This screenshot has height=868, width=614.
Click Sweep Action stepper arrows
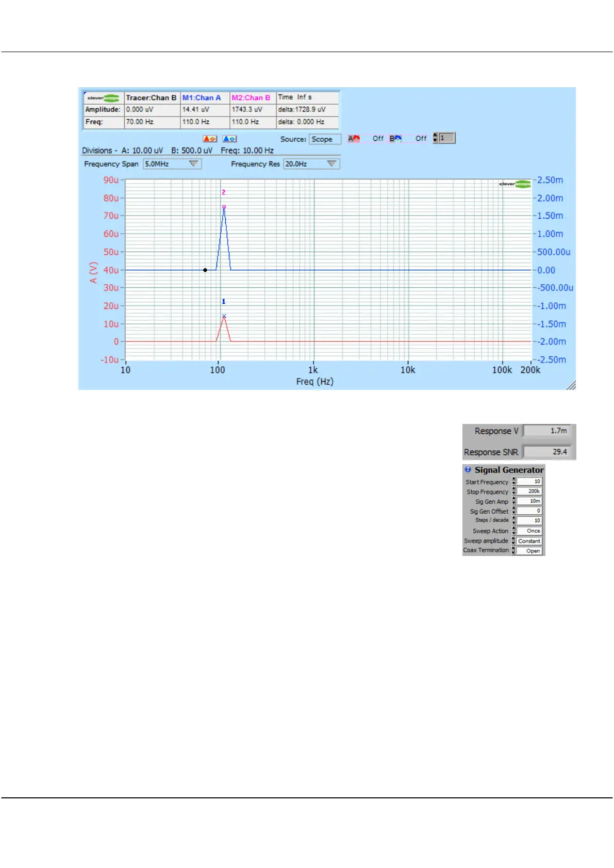513,531
